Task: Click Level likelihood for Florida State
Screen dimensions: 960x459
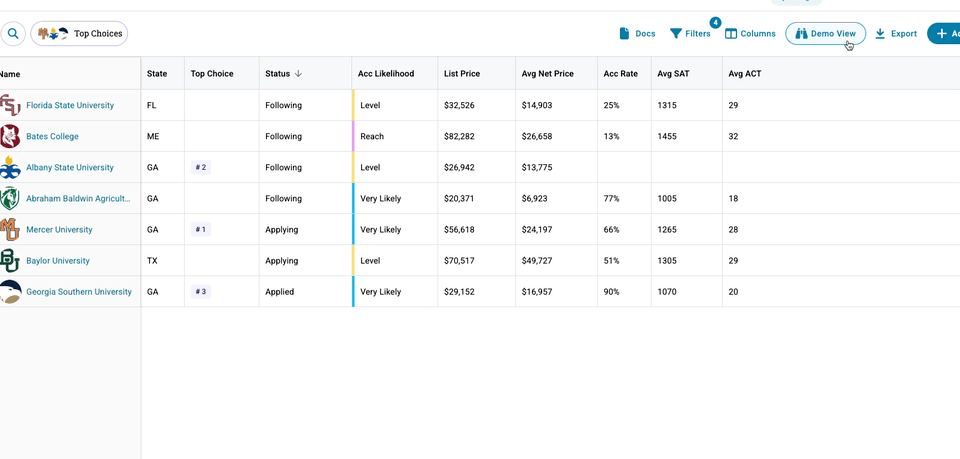Action: (x=370, y=105)
